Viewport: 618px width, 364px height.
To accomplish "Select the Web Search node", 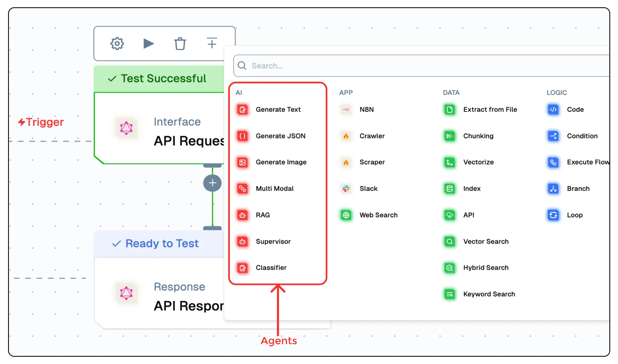I will click(378, 215).
